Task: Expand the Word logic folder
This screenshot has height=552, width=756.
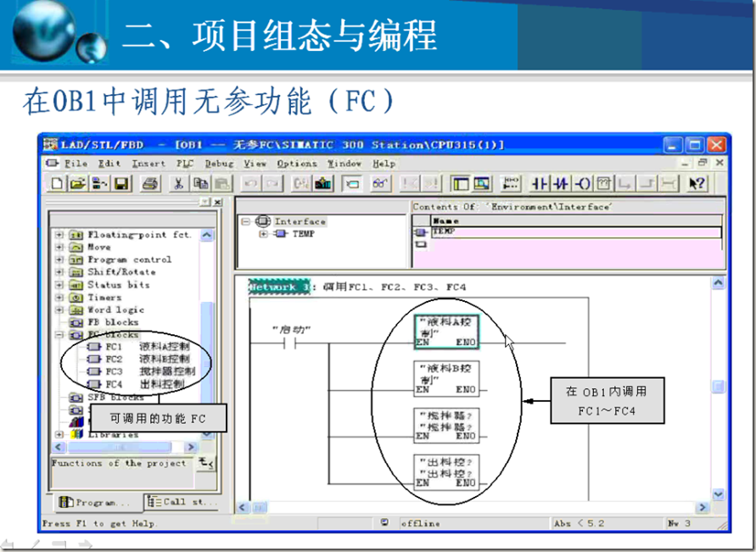Action: (59, 309)
